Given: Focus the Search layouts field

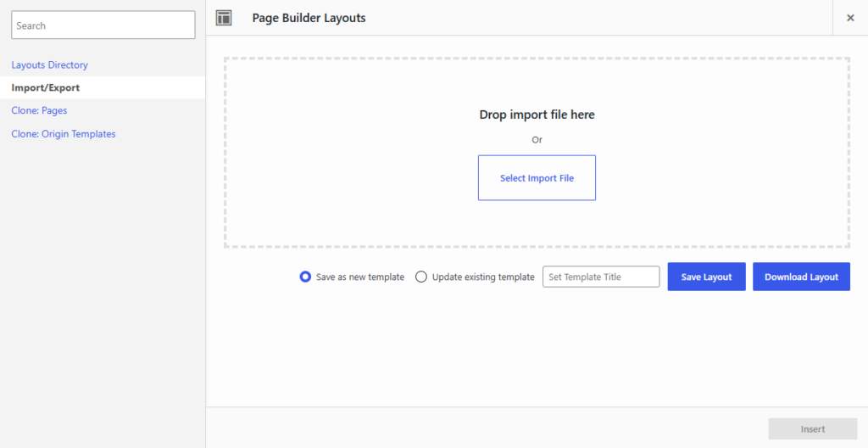Looking at the screenshot, I should (103, 25).
